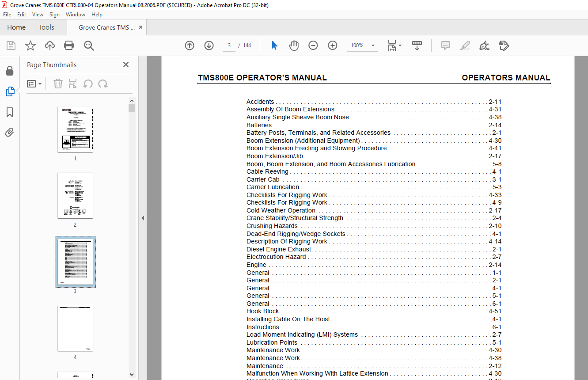
Task: Toggle the Page Thumbnails sidebar icon
Action: (x=10, y=91)
